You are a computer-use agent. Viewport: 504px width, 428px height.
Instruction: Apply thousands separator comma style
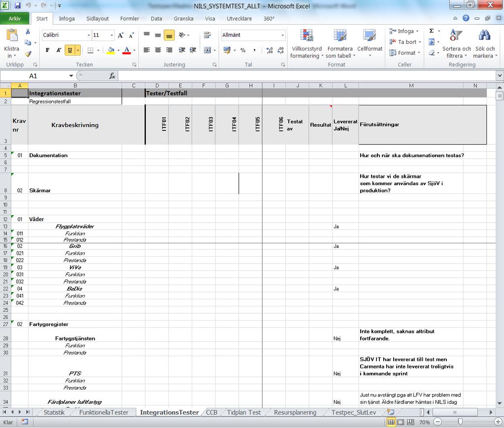pyautogui.click(x=254, y=50)
